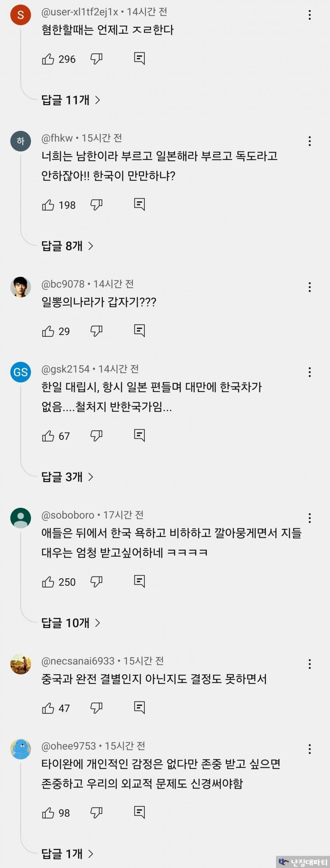Open the @bc9078 profile picture
Screen dimensions: 330x868
[21, 287]
